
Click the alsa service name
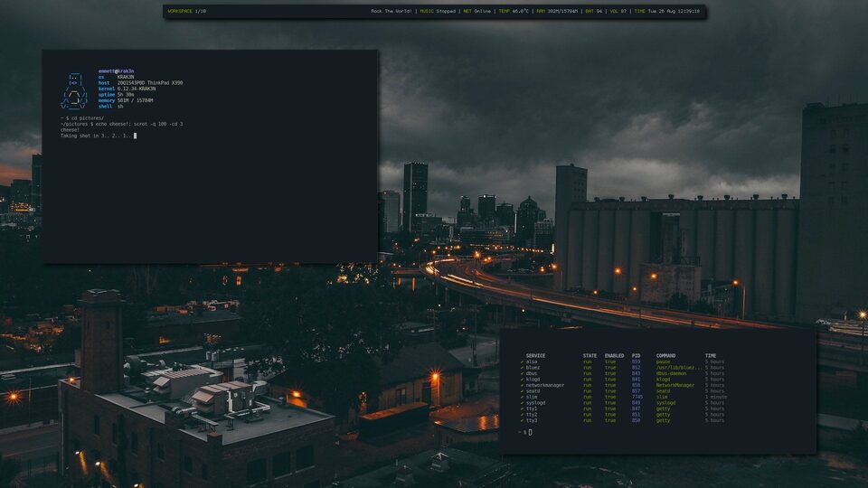pos(532,361)
